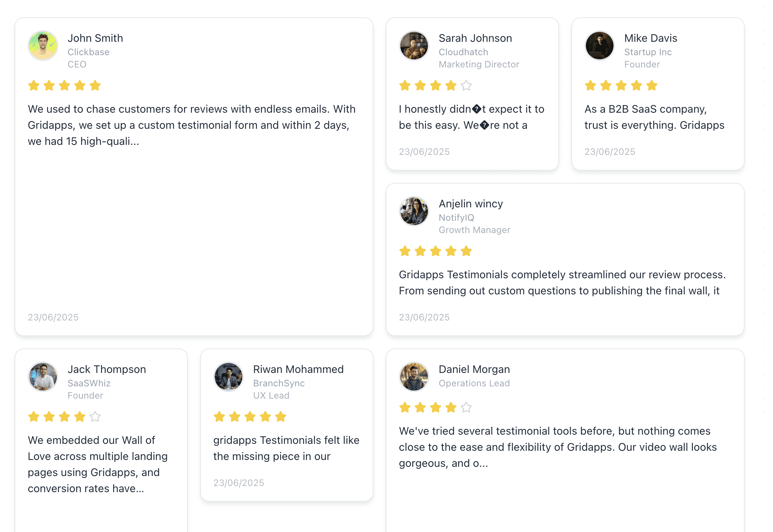773x532 pixels.
Task: Click the third star in Anjelin wincy's rating
Action: pos(435,251)
